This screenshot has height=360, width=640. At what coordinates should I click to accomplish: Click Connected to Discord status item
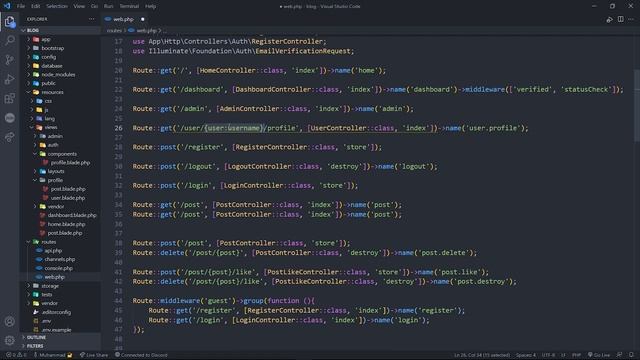click(x=141, y=355)
